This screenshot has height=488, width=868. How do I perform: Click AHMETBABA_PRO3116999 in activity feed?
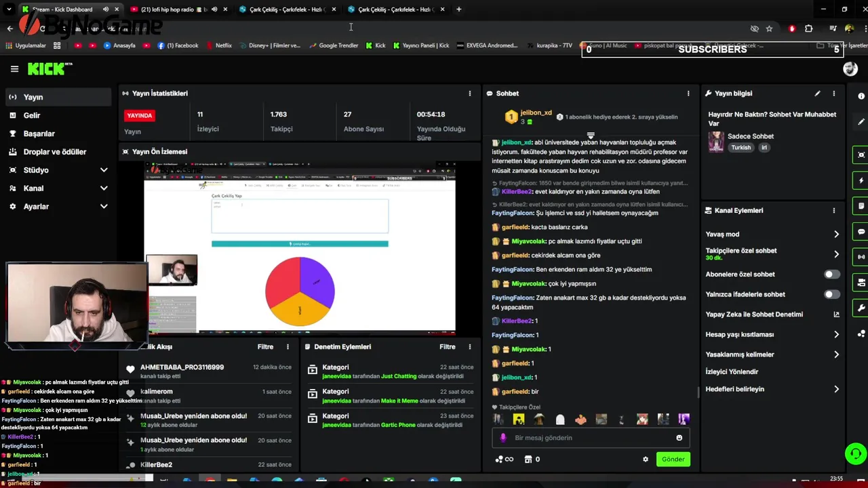coord(182,367)
